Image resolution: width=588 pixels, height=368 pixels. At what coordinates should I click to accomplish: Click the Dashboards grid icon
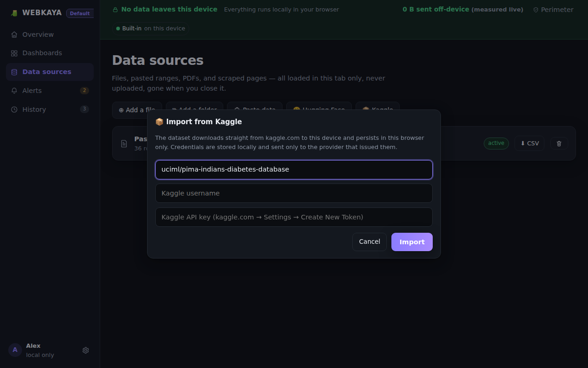[14, 53]
